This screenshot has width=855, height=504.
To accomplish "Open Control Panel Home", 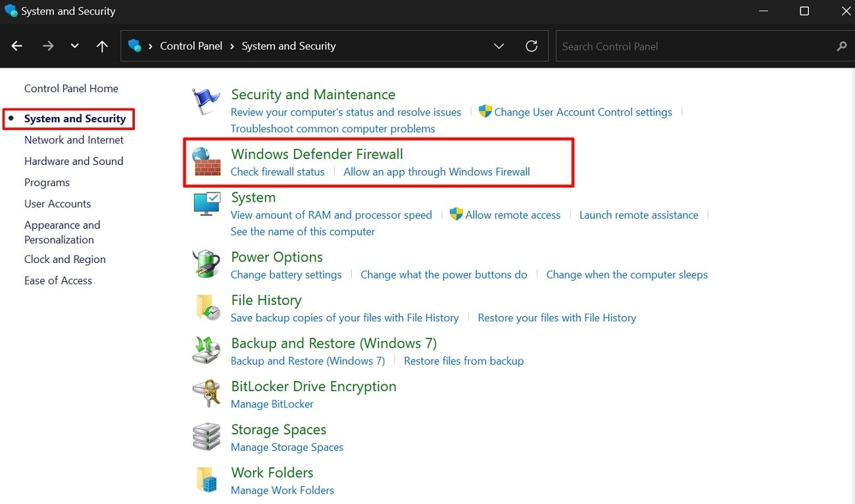I will coord(71,89).
